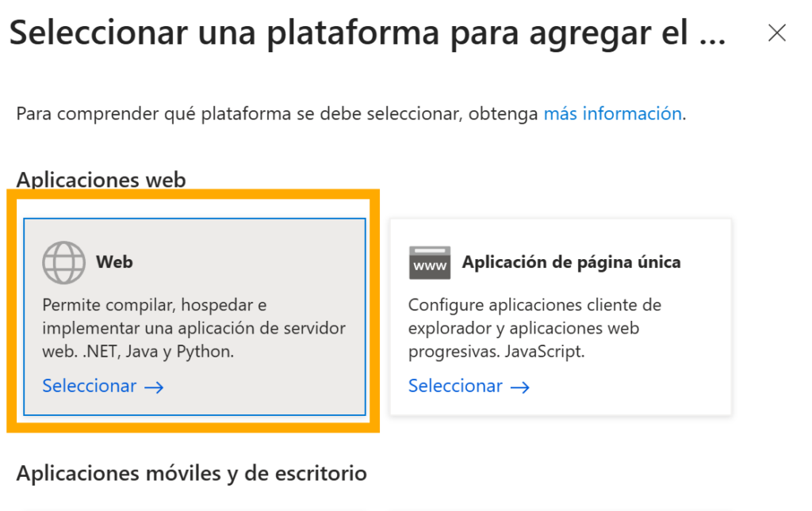Screen dimensions: 812x511
Task: Click the globe icon on the Web card
Action: pos(63,262)
